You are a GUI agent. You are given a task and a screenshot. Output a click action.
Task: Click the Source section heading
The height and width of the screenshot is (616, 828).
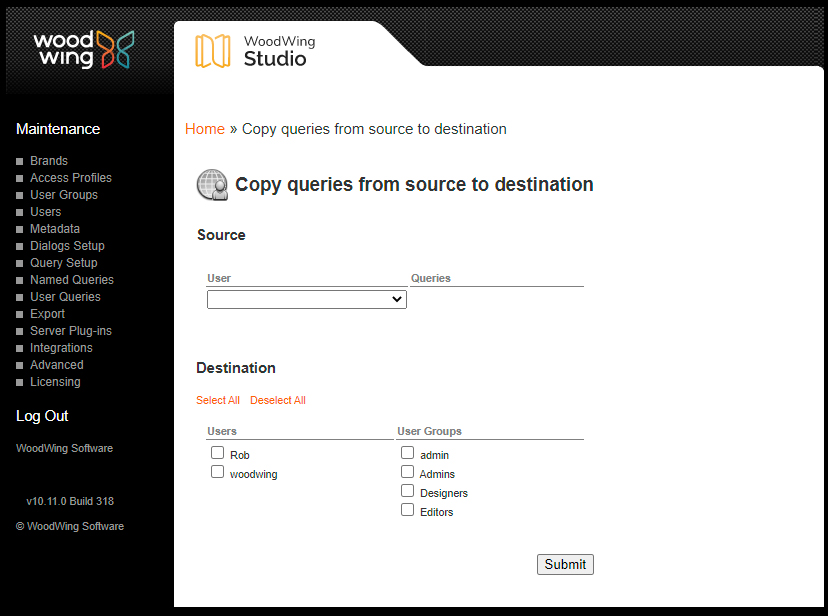point(221,235)
